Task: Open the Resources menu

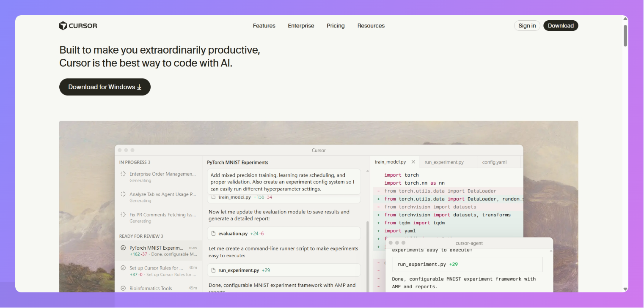Action: (371, 26)
